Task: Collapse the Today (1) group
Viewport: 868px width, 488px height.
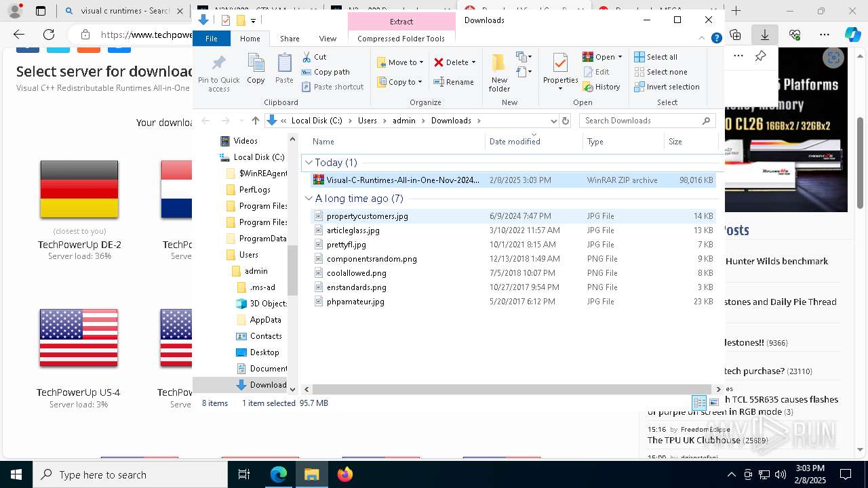Action: click(x=309, y=163)
